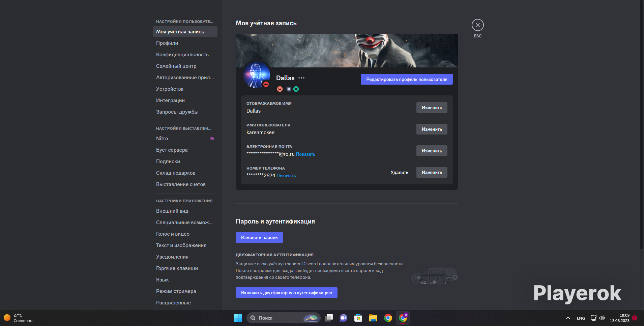
Task: Open 'Специальные возмож...' settings
Action: click(x=185, y=223)
